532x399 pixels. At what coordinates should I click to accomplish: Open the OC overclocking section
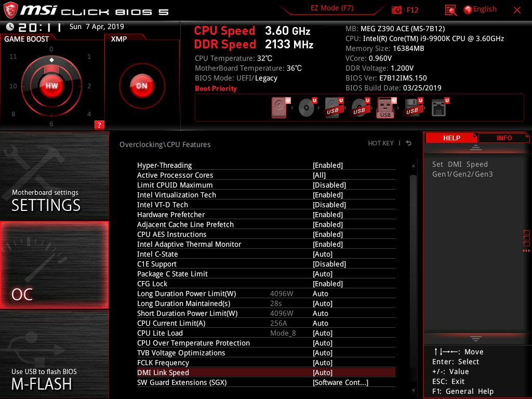click(x=54, y=265)
